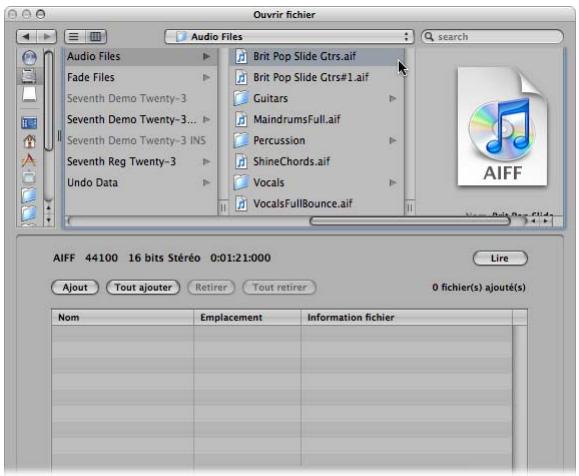
Task: Select the Audio Files folder row
Action: (141, 56)
